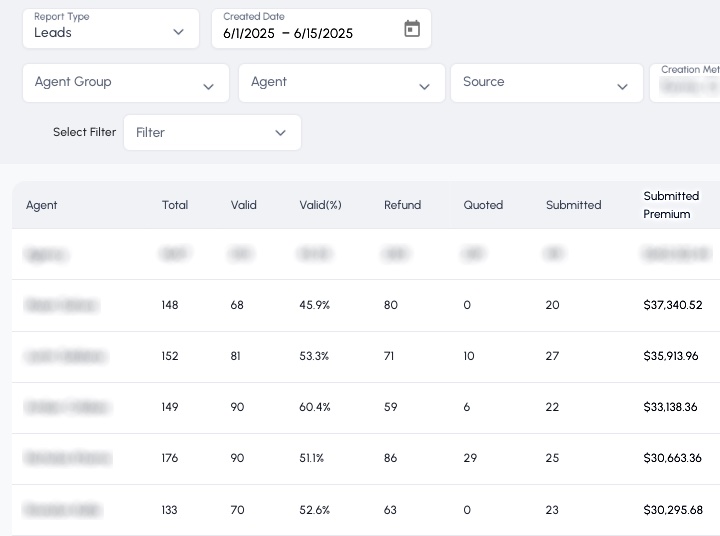The height and width of the screenshot is (536, 720).
Task: Sort by the Agent column header
Action: click(x=42, y=205)
